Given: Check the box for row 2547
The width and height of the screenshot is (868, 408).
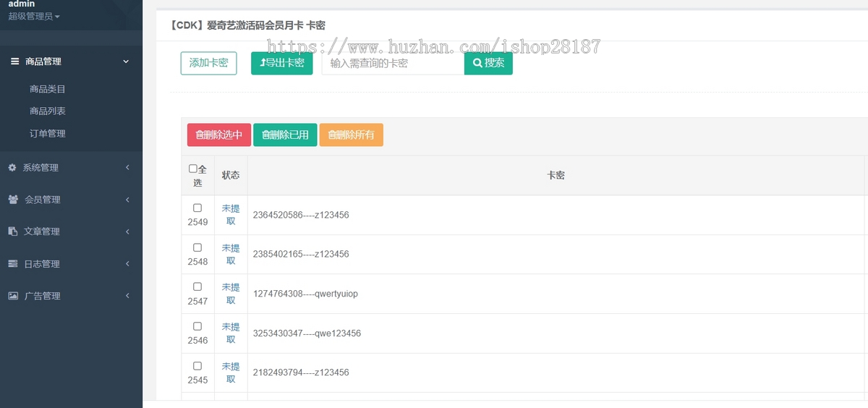Looking at the screenshot, I should coord(197,286).
